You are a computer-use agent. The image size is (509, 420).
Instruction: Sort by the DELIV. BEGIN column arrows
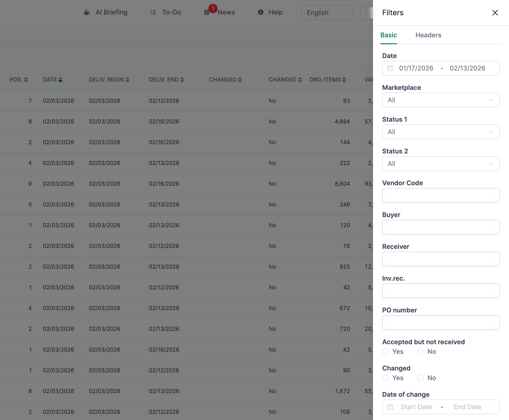128,79
